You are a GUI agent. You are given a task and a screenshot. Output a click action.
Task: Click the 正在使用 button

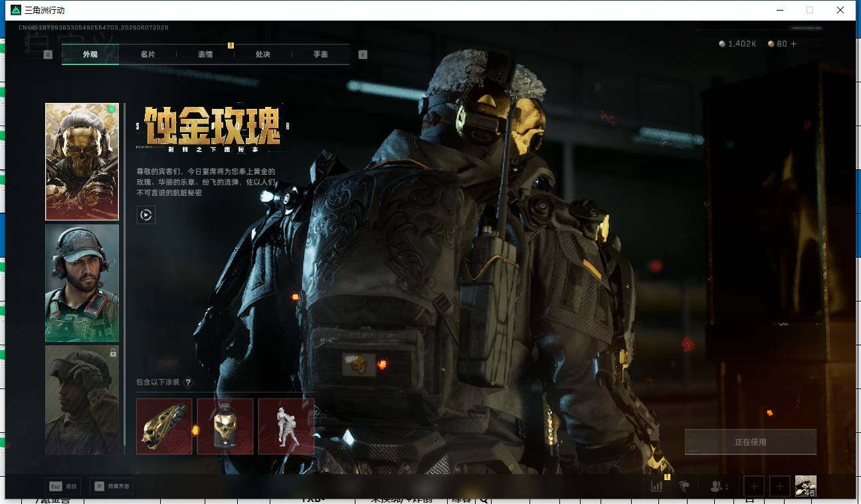pos(751,442)
